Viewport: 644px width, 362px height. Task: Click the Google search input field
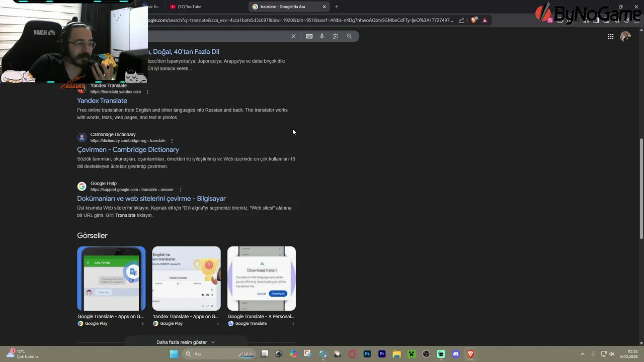216,36
